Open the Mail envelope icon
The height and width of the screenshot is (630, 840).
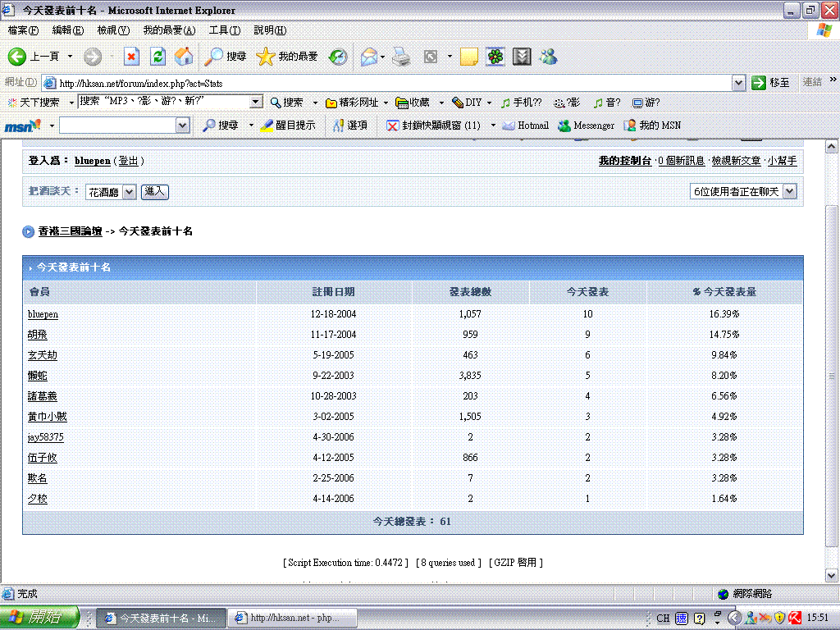368,57
